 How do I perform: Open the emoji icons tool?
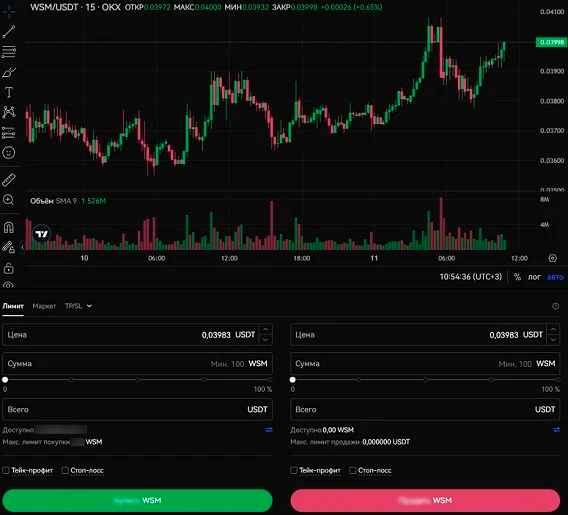[x=9, y=153]
